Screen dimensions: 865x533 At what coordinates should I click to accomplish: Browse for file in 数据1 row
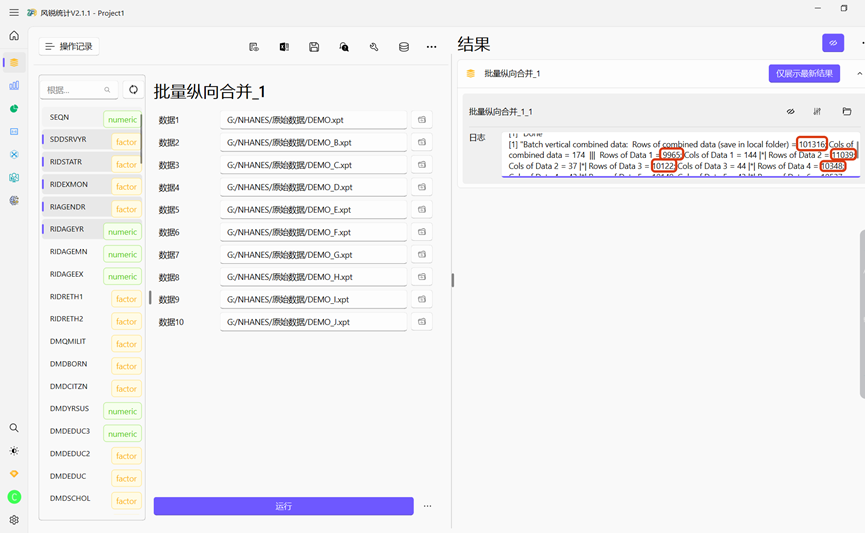[422, 120]
